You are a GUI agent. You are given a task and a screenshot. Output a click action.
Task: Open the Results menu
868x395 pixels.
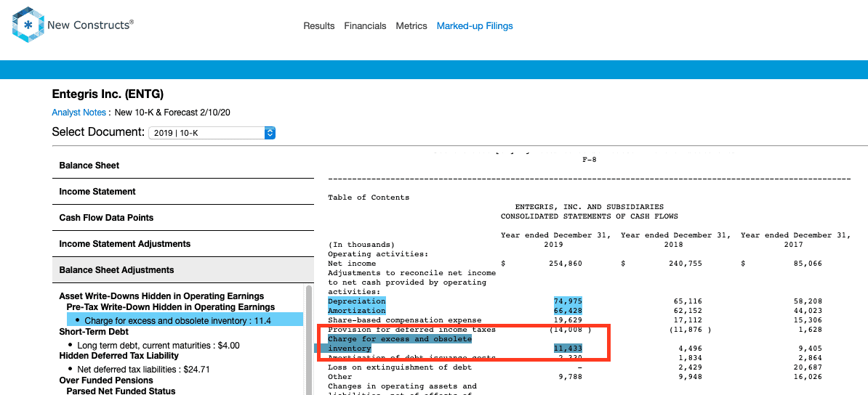coord(319,26)
